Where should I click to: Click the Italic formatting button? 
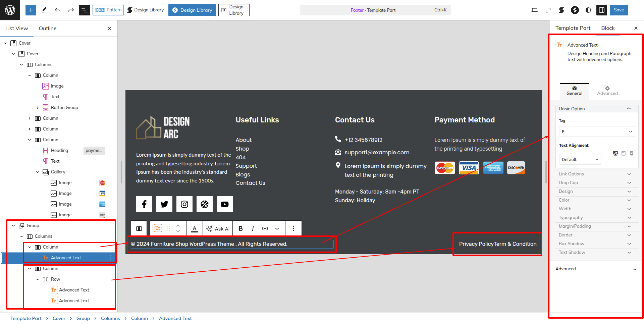(x=253, y=228)
